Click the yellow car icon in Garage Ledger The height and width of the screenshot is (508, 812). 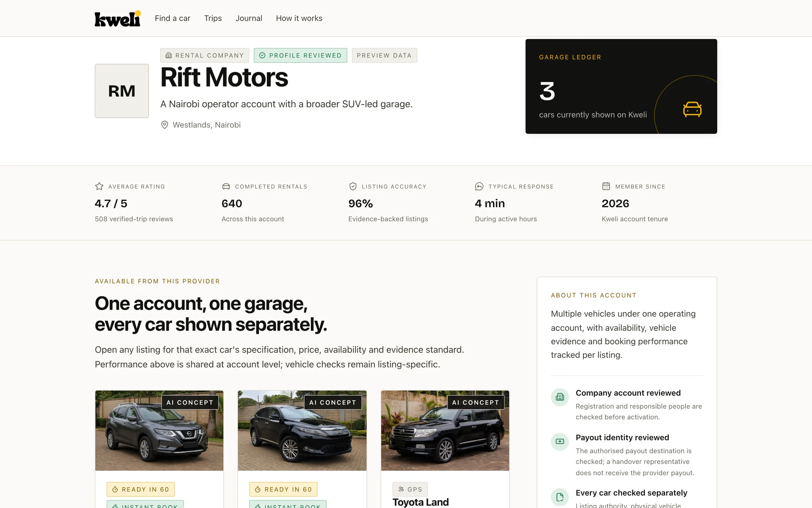[x=692, y=110]
